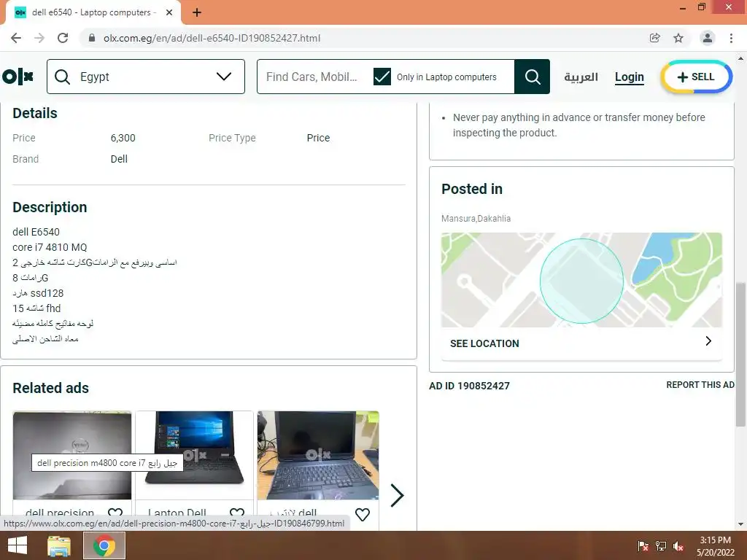Click the price value 6,300

[123, 138]
